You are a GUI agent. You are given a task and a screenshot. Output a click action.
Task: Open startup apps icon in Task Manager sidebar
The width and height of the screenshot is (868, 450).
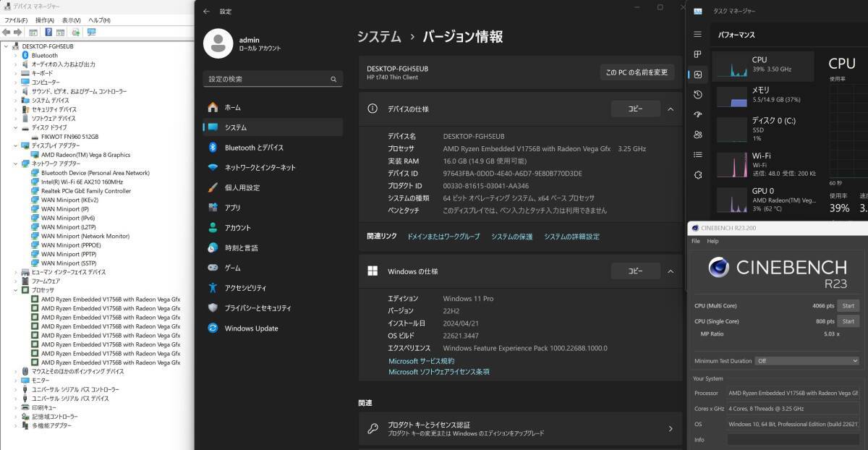tap(697, 114)
